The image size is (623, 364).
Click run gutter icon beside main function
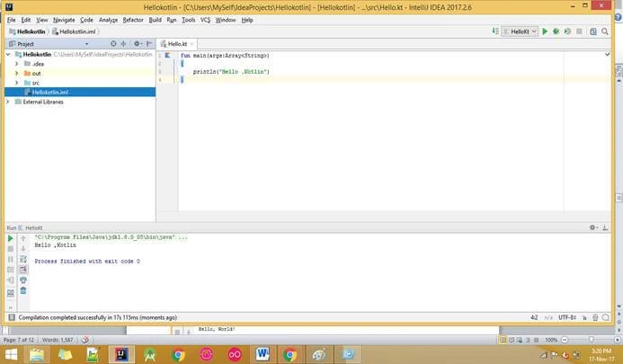tap(168, 56)
